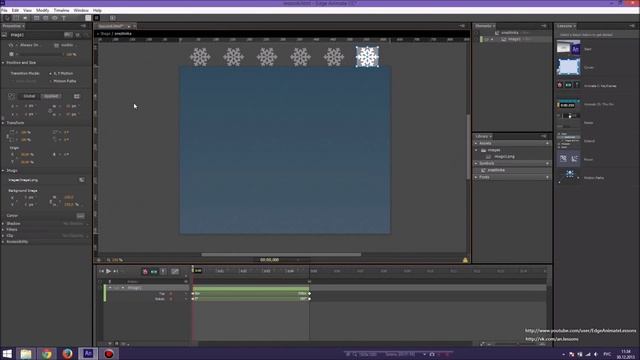
Task: Open the View menu
Action: (27, 10)
